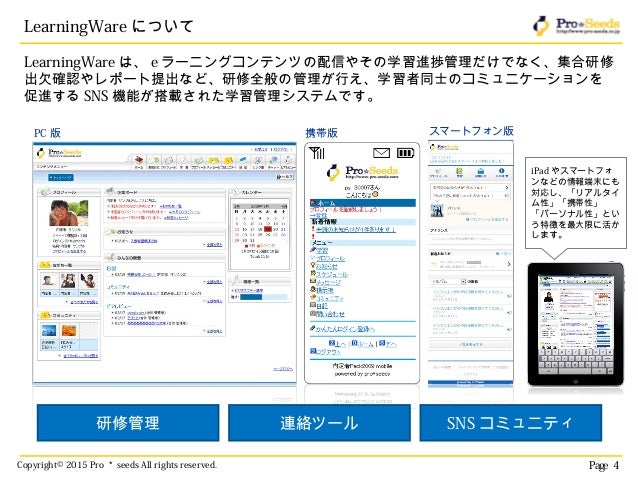Open the お知らせ menu link on mobile
The image size is (638, 479).
[x=327, y=267]
